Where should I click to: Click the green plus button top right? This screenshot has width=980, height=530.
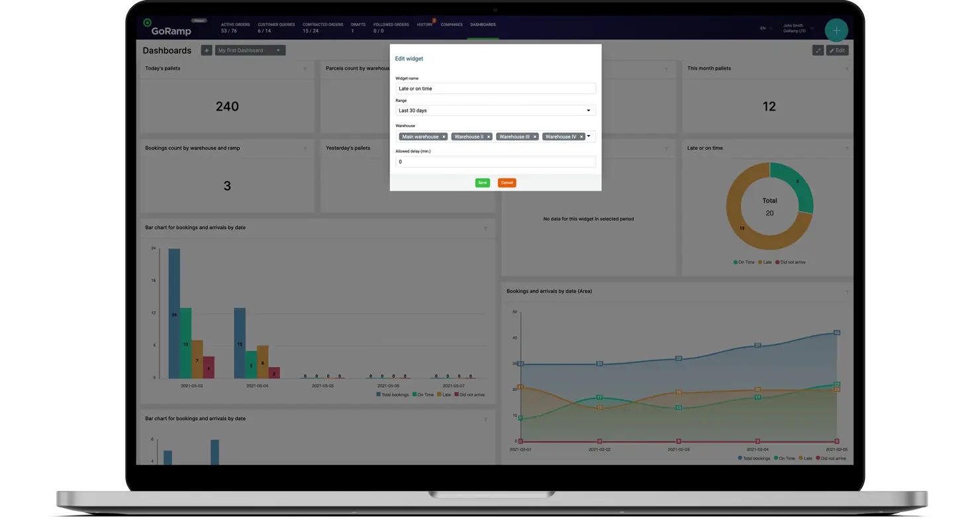836,30
